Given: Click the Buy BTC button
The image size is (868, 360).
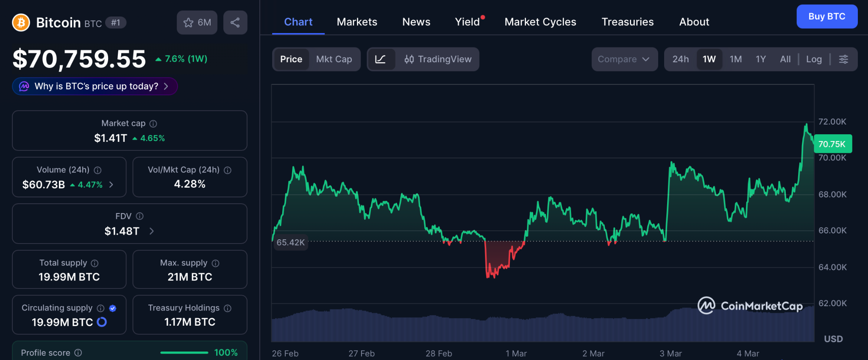Looking at the screenshot, I should point(826,17).
